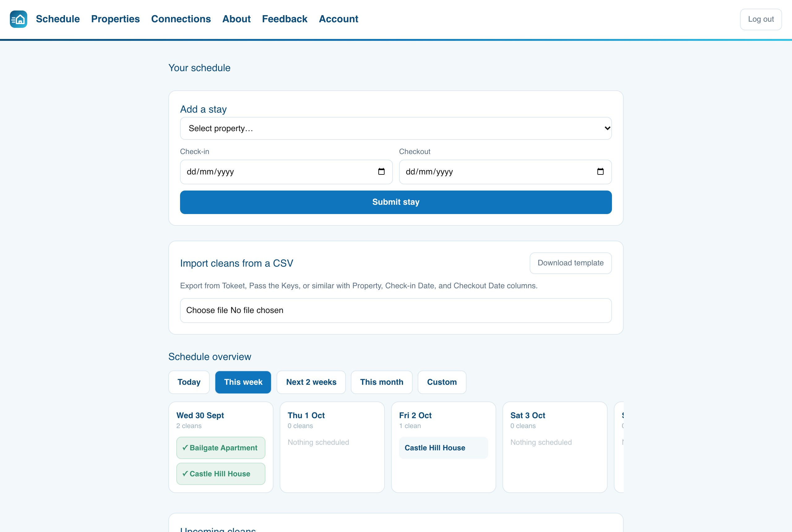Click the house logo icon

click(19, 19)
